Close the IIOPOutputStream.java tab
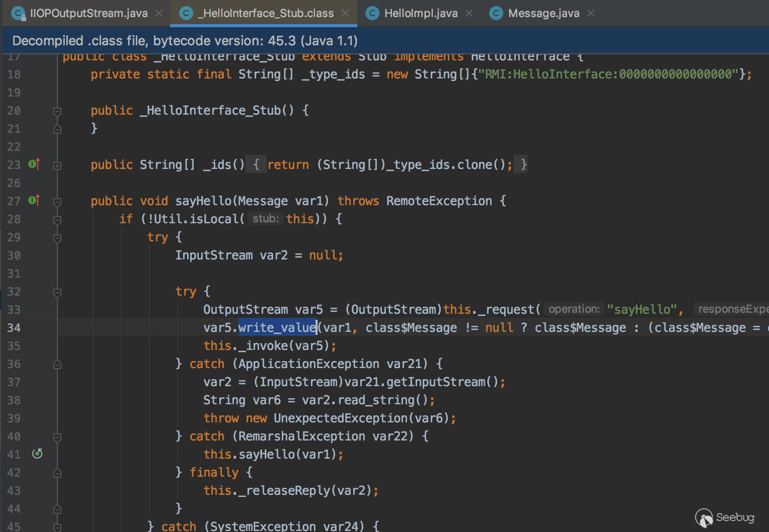 pyautogui.click(x=159, y=14)
